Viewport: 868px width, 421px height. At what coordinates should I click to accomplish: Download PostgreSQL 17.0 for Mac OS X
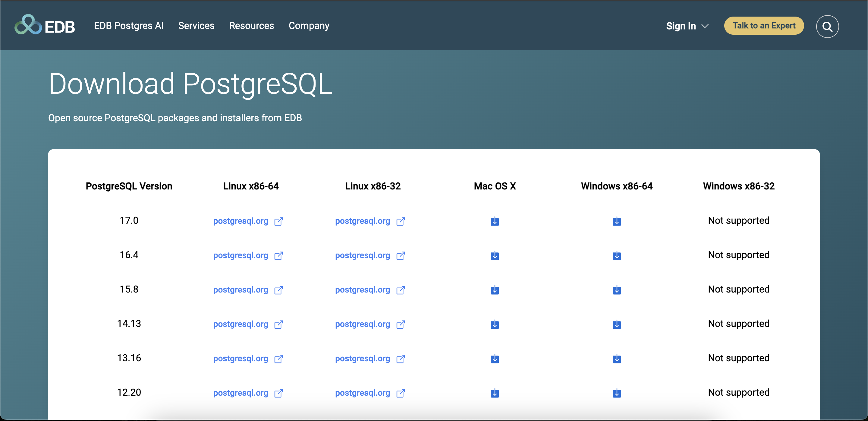(495, 221)
